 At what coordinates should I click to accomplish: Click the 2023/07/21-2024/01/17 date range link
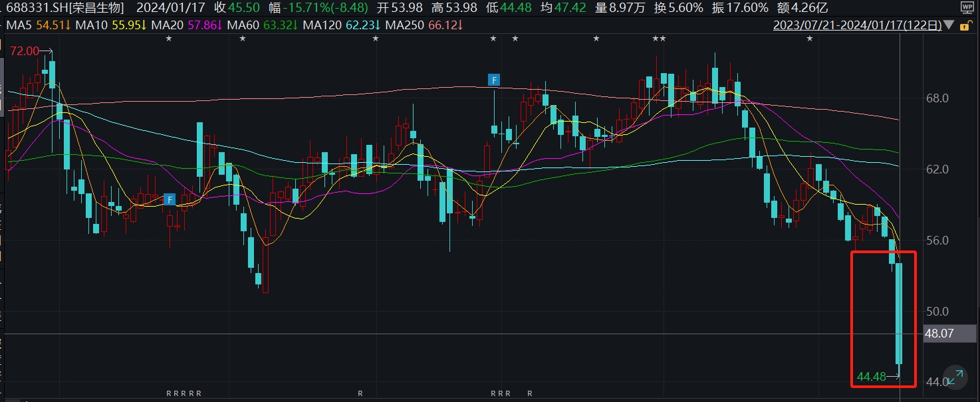pos(857,25)
